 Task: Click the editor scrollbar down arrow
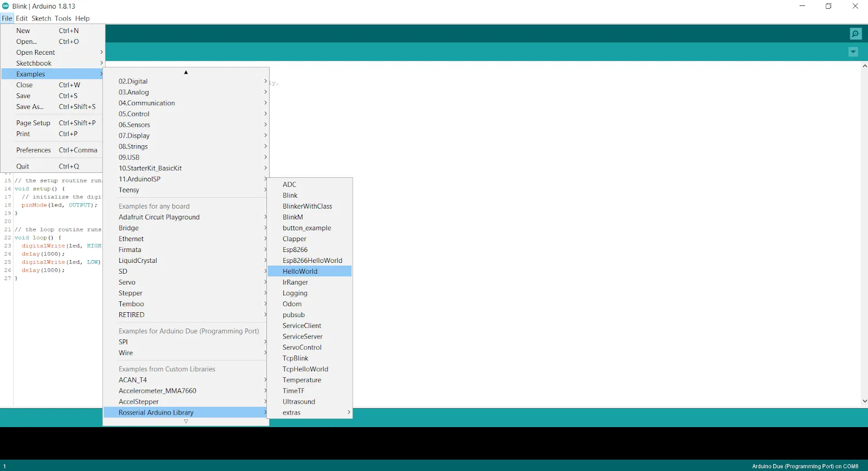(864, 401)
